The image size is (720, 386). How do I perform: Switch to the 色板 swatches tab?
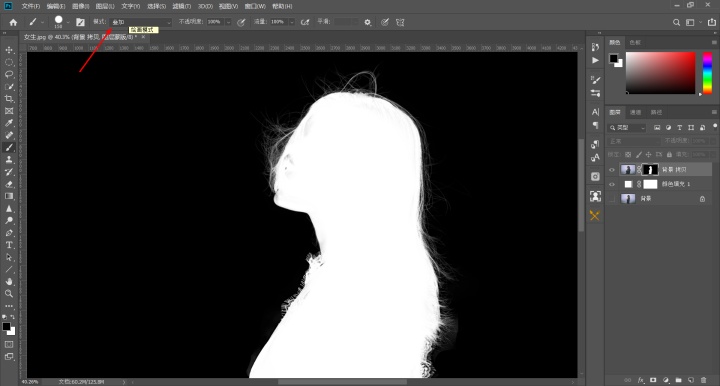click(x=635, y=42)
